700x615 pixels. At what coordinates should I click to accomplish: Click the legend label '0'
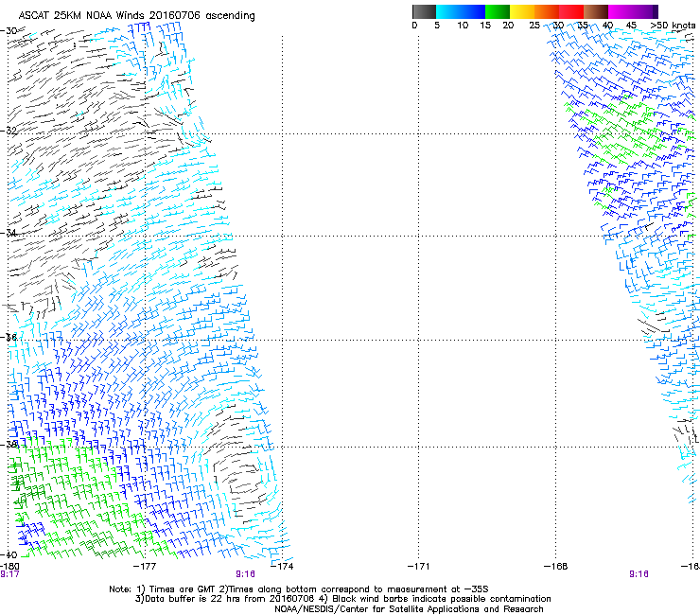click(x=414, y=26)
